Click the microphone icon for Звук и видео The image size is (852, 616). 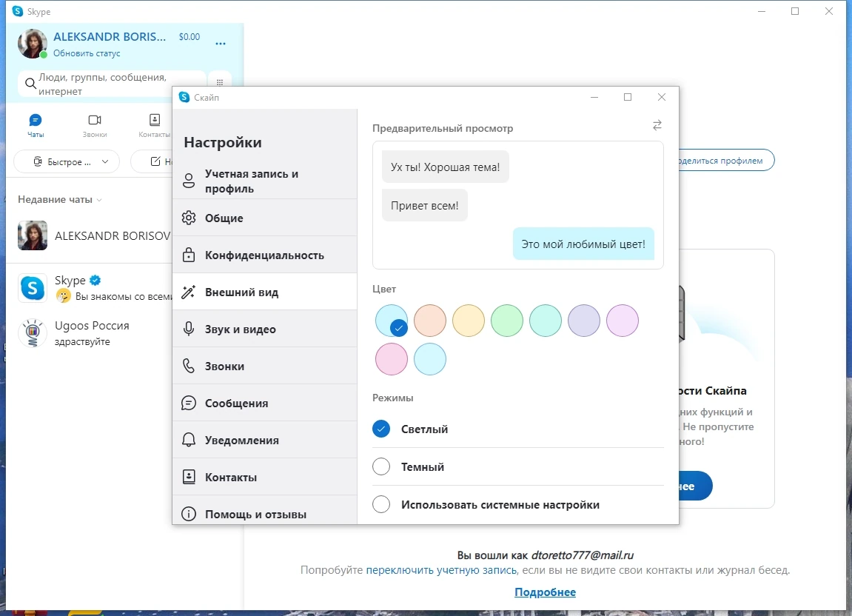pyautogui.click(x=189, y=329)
